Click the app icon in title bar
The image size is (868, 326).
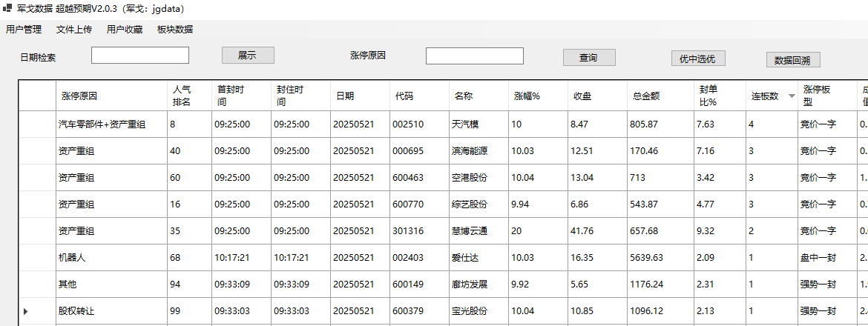pyautogui.click(x=7, y=9)
